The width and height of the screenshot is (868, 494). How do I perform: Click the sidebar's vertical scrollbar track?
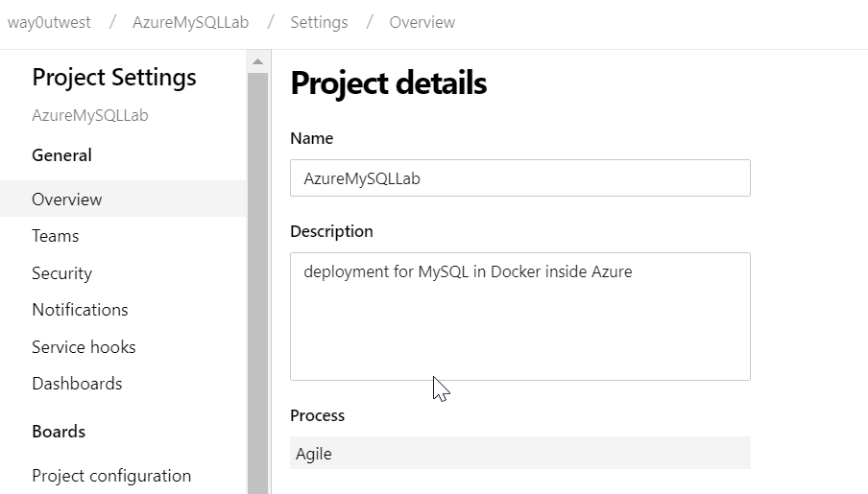[x=256, y=288]
